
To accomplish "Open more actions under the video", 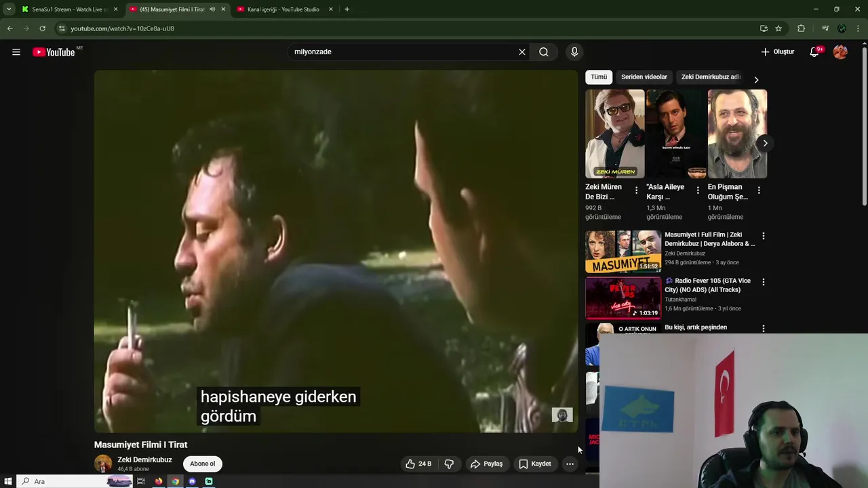I will pos(570,464).
